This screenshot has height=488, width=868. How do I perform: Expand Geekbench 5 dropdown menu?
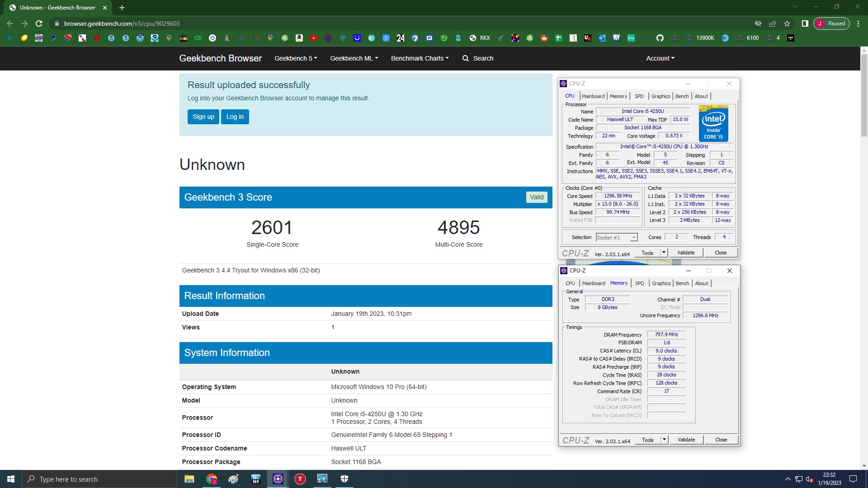tap(296, 58)
